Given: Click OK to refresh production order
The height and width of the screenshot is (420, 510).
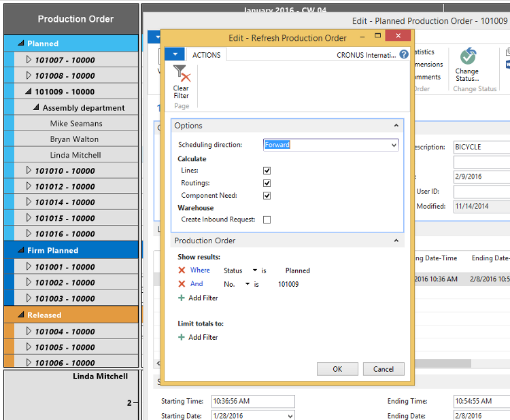Looking at the screenshot, I should [x=337, y=369].
